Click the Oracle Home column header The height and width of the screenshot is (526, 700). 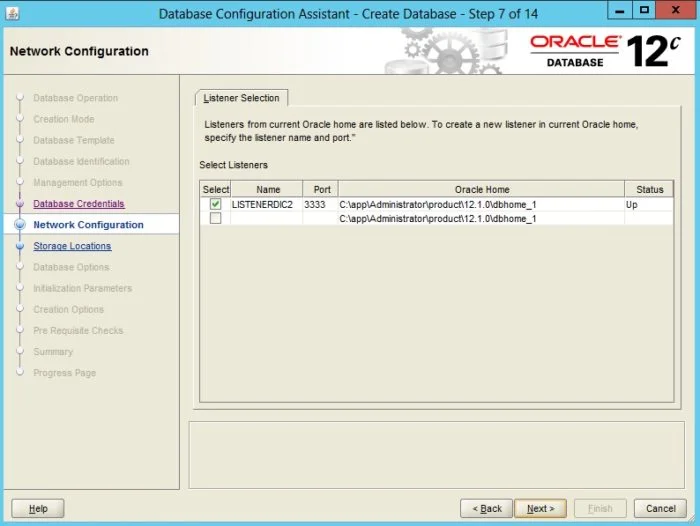[x=481, y=189]
